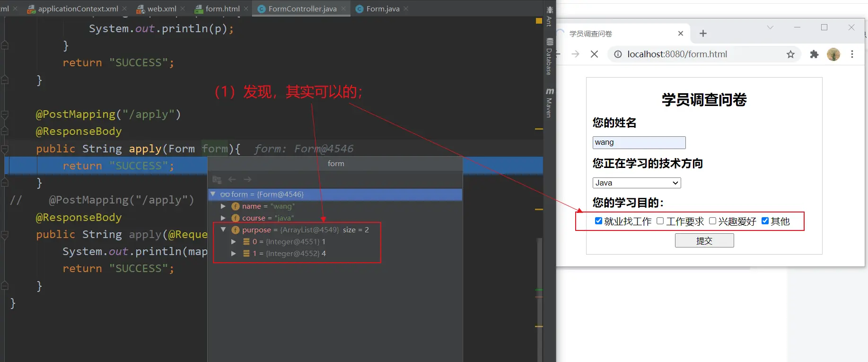Click the field icon next to purpose
Image resolution: width=868 pixels, height=362 pixels.
tap(236, 230)
